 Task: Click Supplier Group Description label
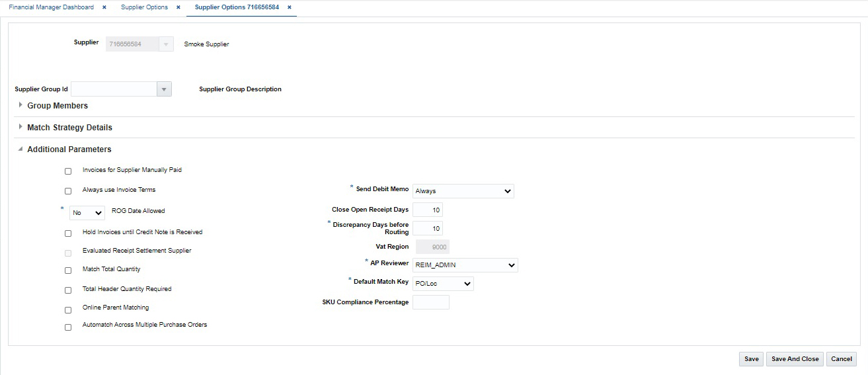(240, 89)
